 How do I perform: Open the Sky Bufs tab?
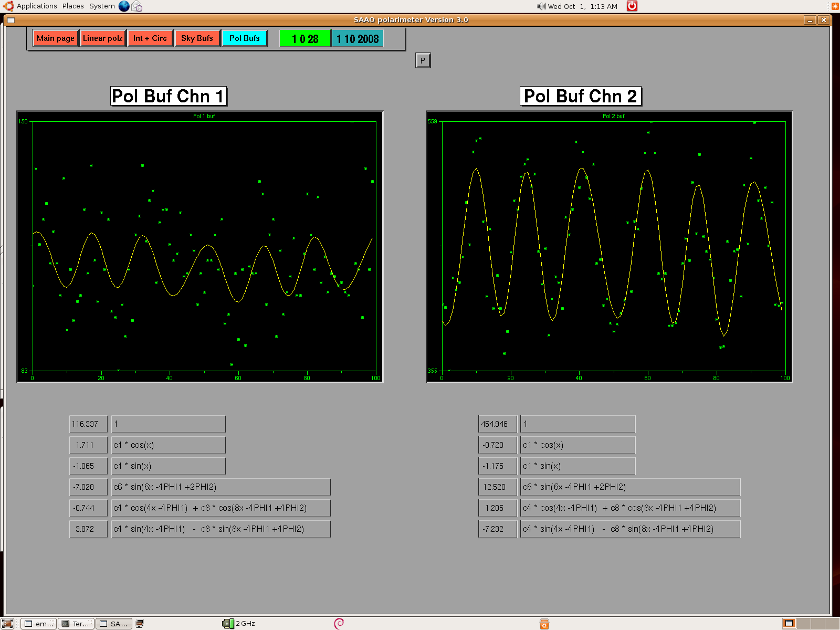click(197, 38)
